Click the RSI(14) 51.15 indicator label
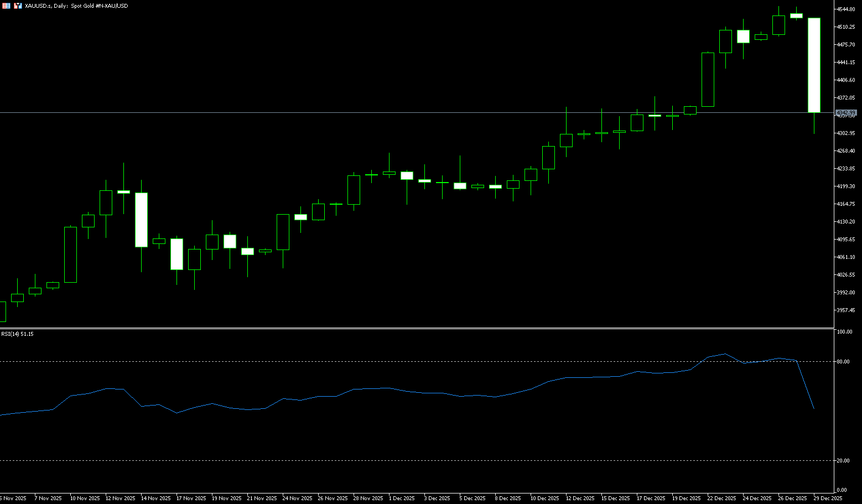The image size is (862, 504). [17, 334]
